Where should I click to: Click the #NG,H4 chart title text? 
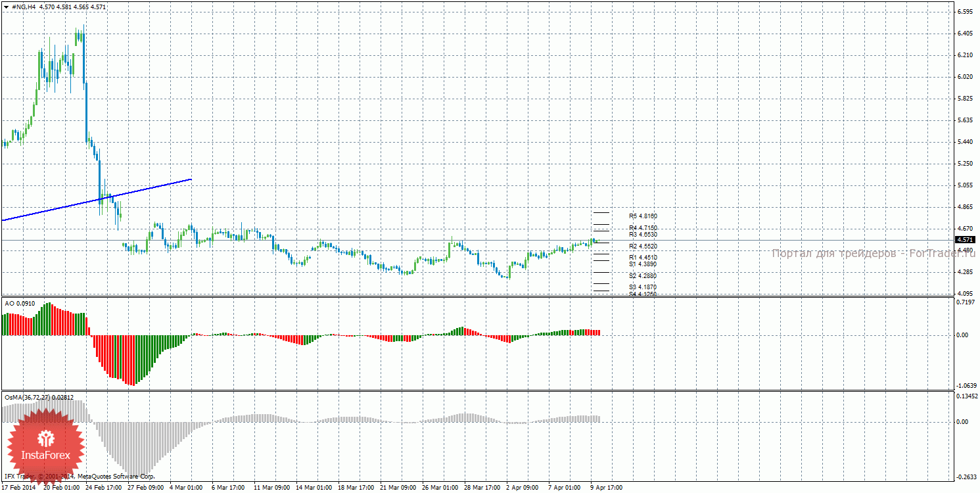click(x=24, y=7)
